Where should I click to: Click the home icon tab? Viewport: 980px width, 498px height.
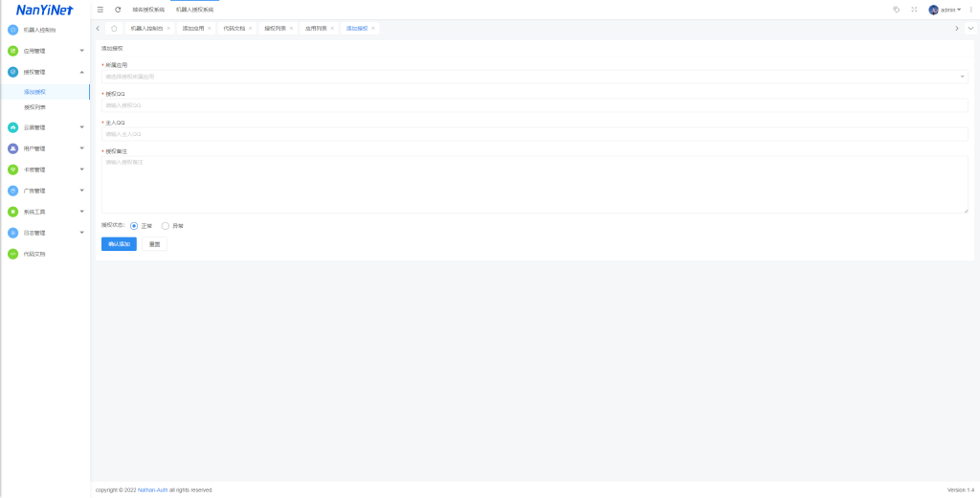coord(114,29)
